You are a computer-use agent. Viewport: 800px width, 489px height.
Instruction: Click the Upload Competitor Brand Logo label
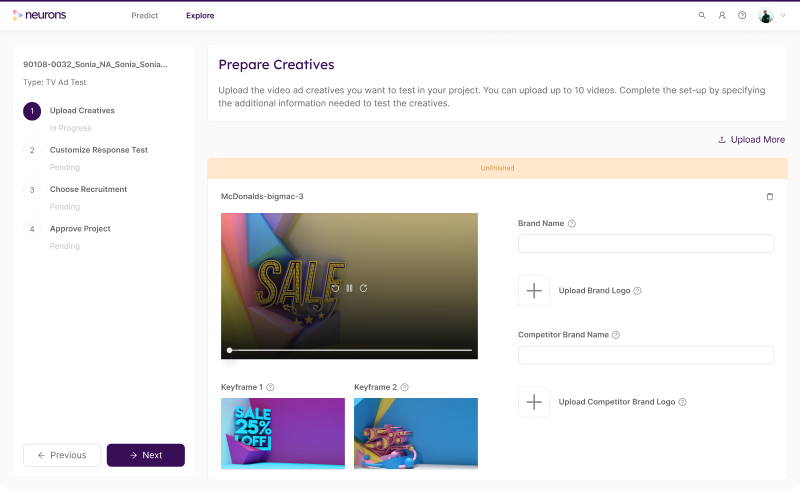click(x=617, y=402)
